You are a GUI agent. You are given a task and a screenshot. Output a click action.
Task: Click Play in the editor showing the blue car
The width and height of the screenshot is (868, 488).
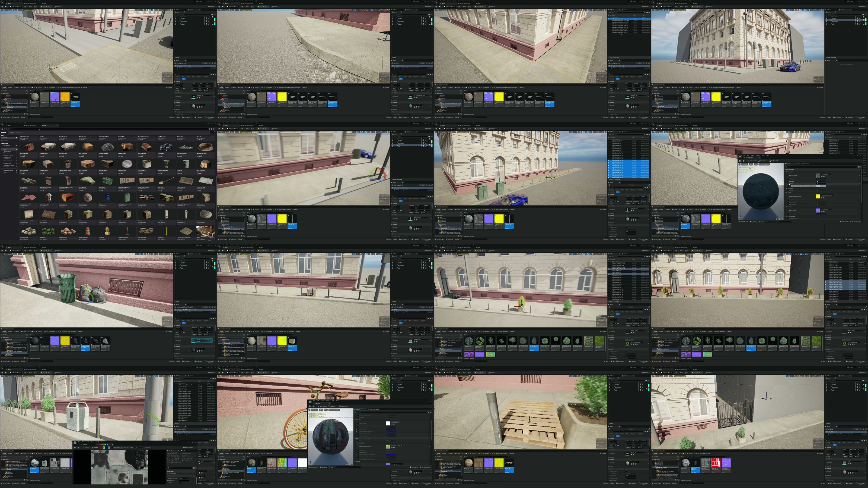[x=692, y=7]
